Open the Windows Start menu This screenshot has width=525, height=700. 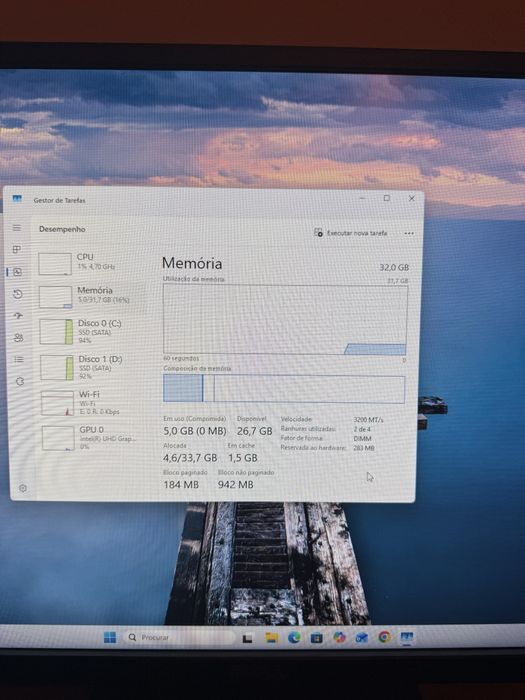point(110,638)
